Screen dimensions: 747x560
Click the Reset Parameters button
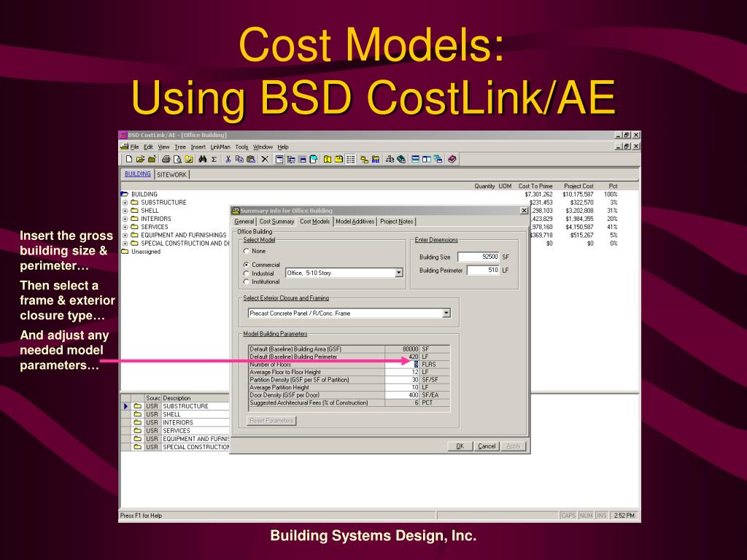271,421
